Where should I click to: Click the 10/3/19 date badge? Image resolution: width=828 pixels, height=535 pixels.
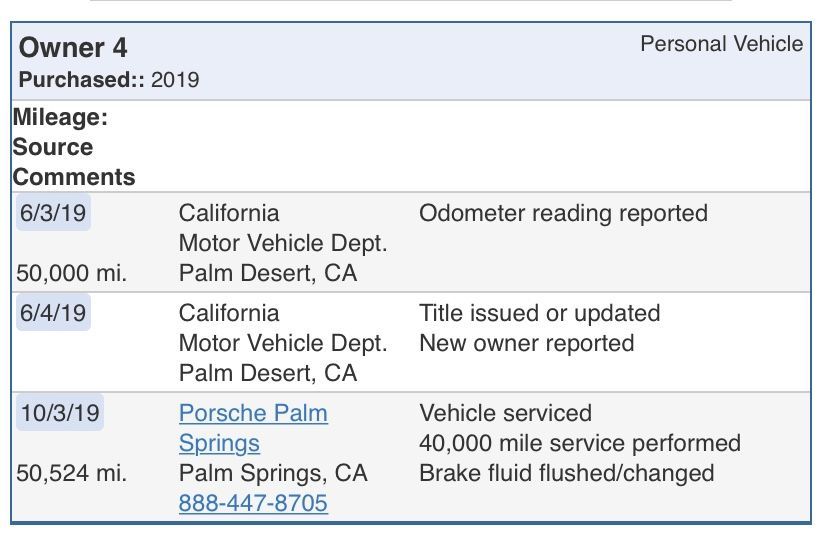[x=59, y=413]
